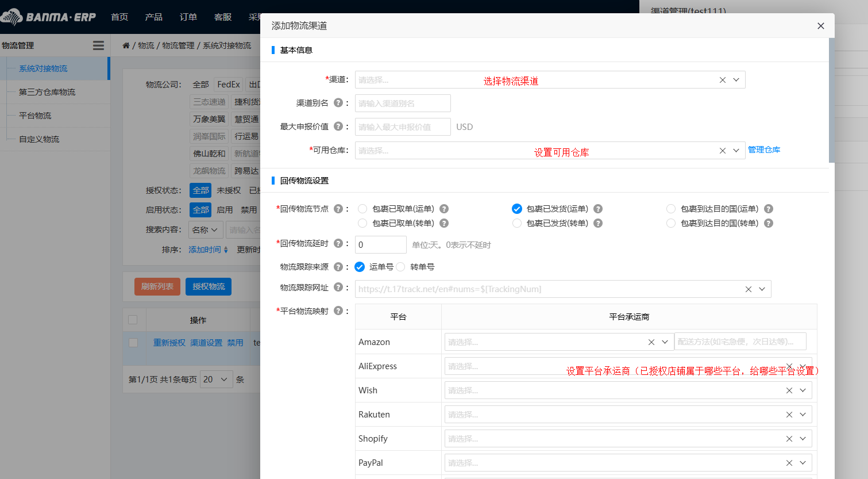The height and width of the screenshot is (479, 868).
Task: Click help icon next to 回传物流节点
Action: 338,209
